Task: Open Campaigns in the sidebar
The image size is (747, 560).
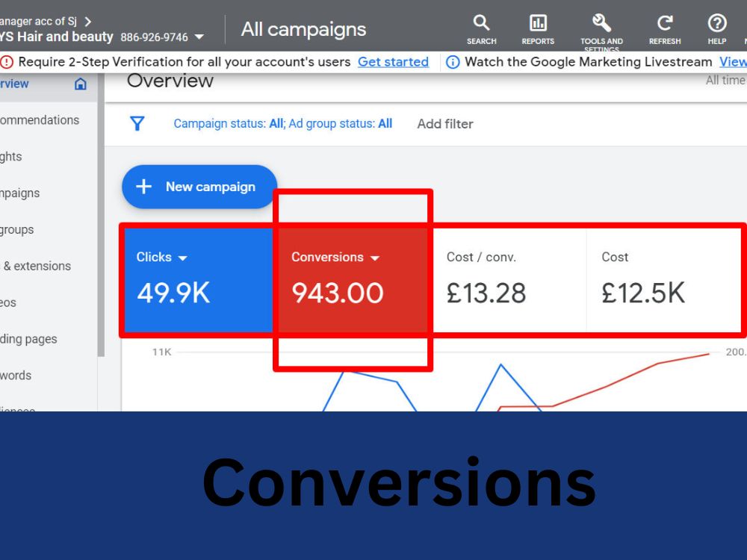Action: pyautogui.click(x=19, y=193)
